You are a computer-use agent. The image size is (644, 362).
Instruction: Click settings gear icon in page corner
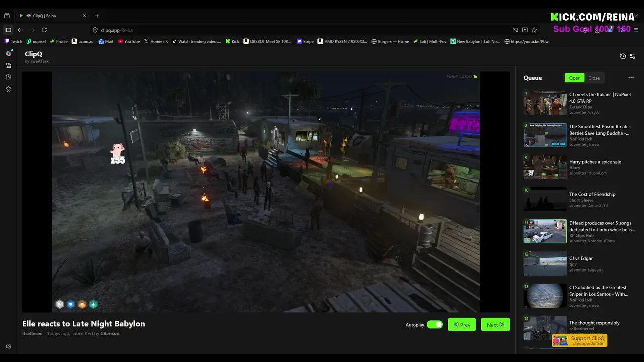(8, 346)
